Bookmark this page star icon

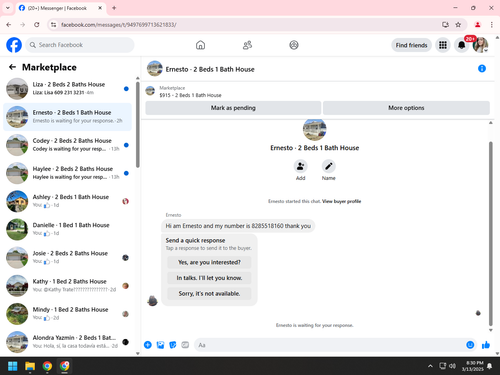[x=458, y=25]
